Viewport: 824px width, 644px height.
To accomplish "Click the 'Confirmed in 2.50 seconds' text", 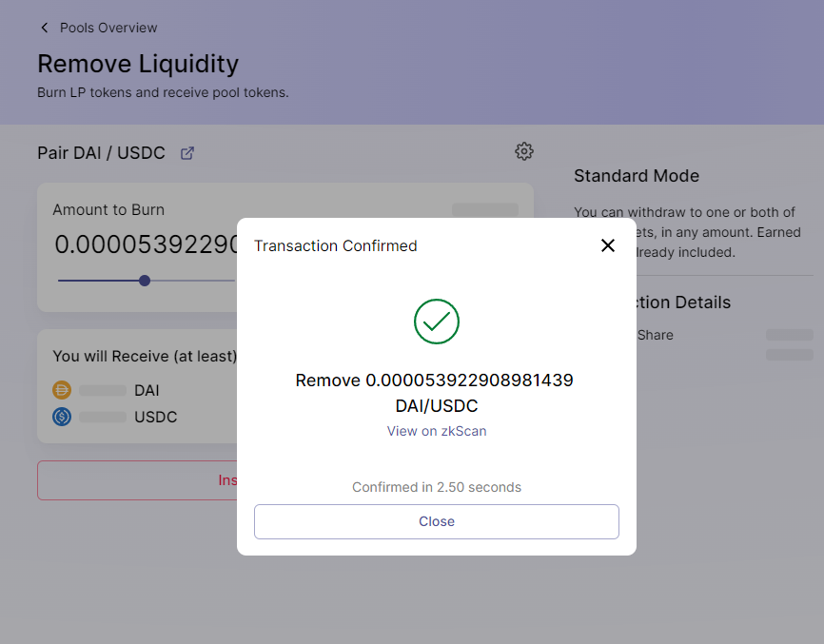I will click(436, 487).
